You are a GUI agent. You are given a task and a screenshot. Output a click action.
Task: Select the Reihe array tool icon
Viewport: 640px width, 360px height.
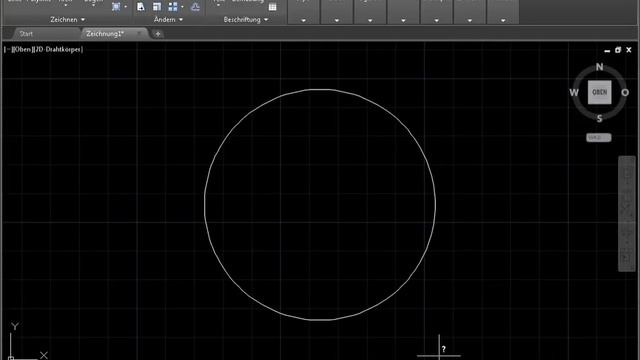(173, 7)
